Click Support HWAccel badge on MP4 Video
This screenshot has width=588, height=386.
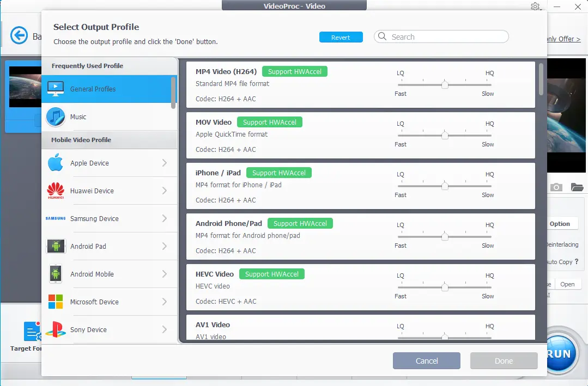(295, 71)
